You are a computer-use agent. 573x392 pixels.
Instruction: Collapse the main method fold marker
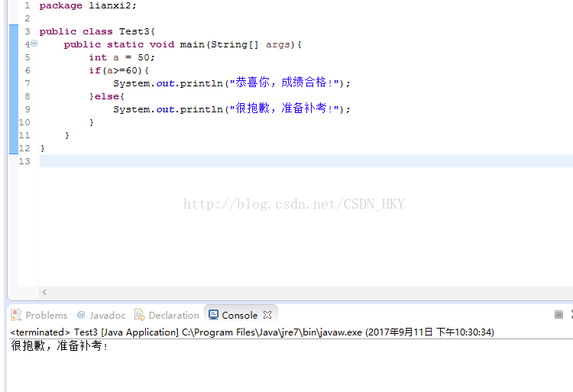34,43
